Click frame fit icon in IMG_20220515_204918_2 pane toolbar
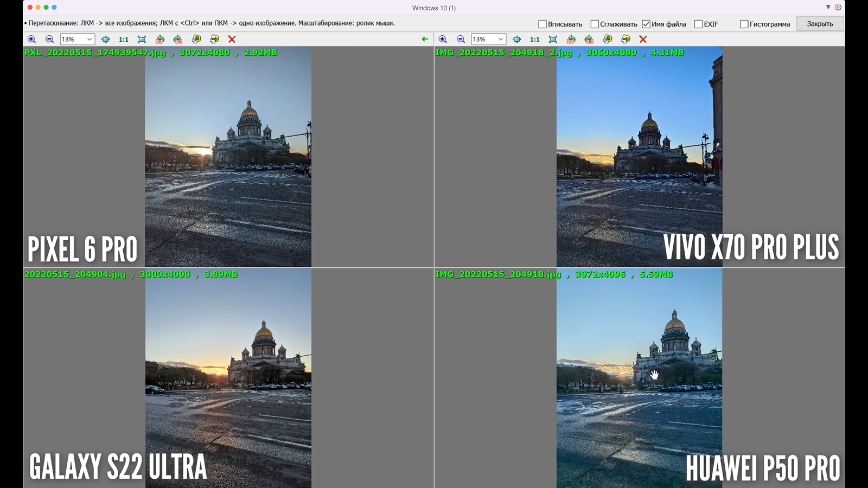Viewport: 868px width, 488px height. [x=553, y=39]
